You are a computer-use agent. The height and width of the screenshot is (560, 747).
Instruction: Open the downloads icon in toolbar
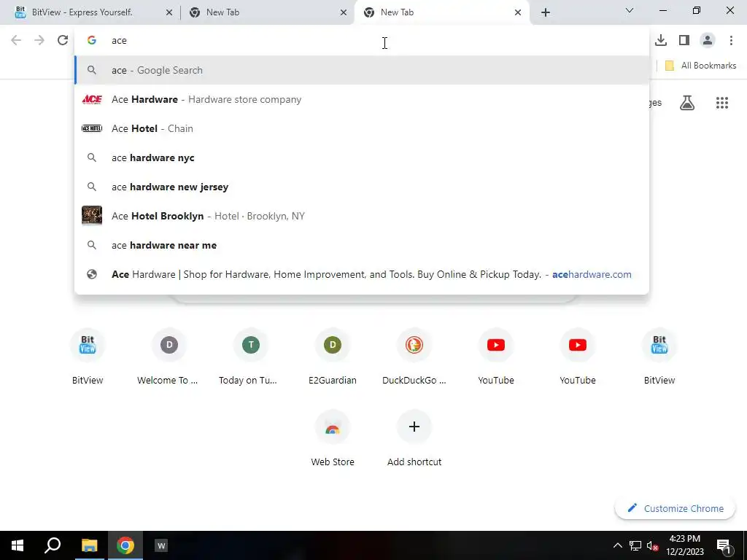[661, 41]
